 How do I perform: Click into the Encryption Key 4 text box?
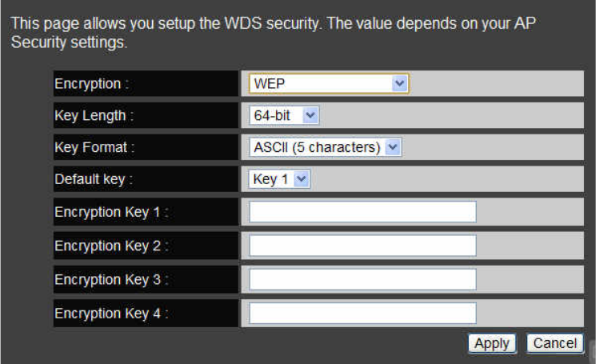pyautogui.click(x=362, y=313)
